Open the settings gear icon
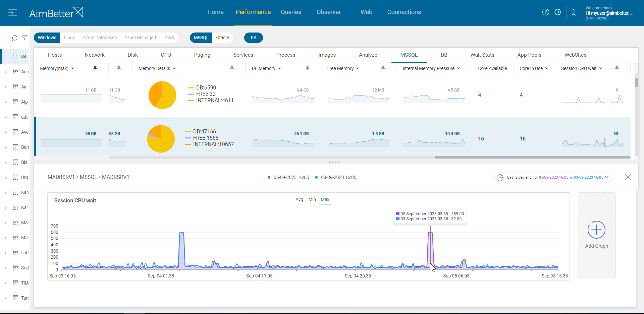Screen dimensions: 644x314 (x=558, y=12)
